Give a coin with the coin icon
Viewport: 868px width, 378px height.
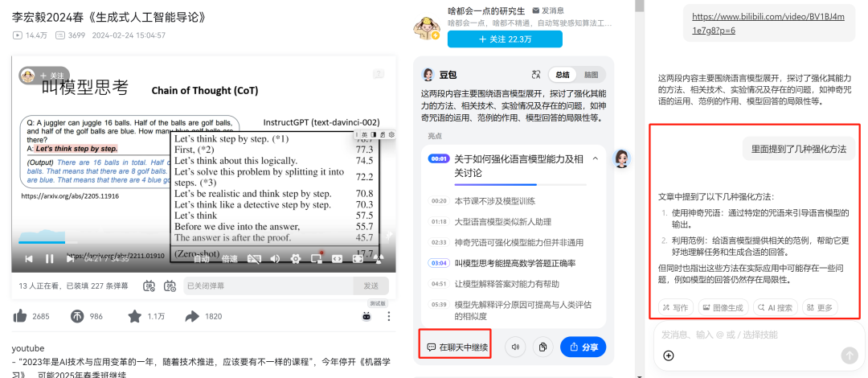[x=77, y=316]
